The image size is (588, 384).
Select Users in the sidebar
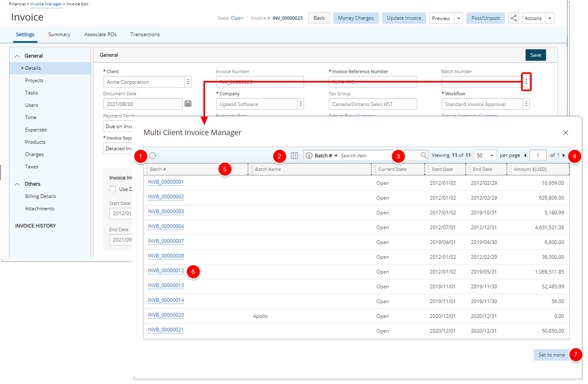click(x=31, y=105)
